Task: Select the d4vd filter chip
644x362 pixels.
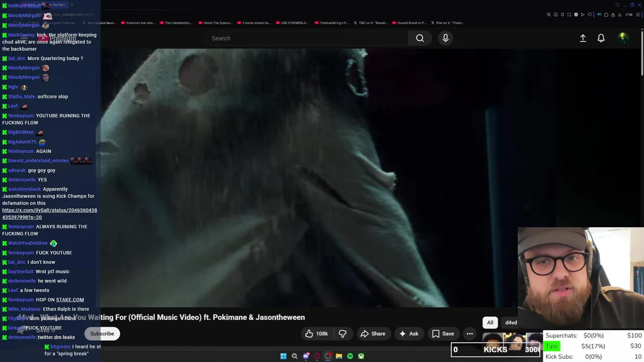Action: tap(511, 323)
